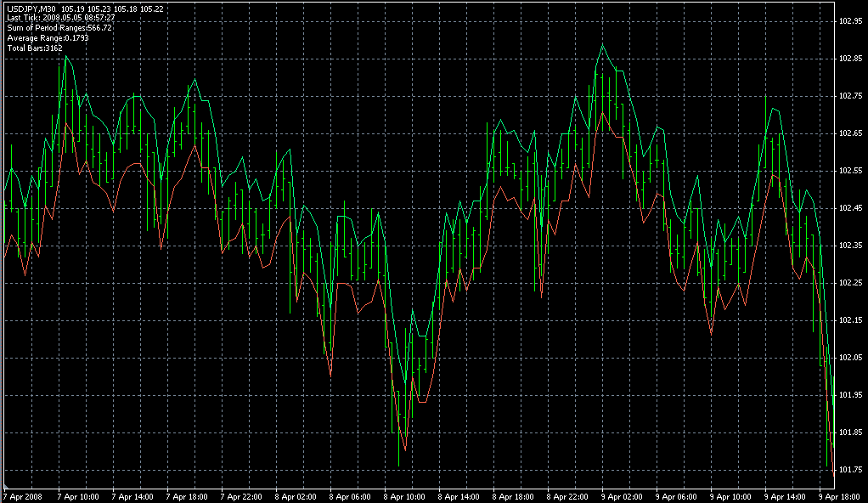Click the 102.85 price level on axis
This screenshot has width=868, height=503.
[x=852, y=59]
